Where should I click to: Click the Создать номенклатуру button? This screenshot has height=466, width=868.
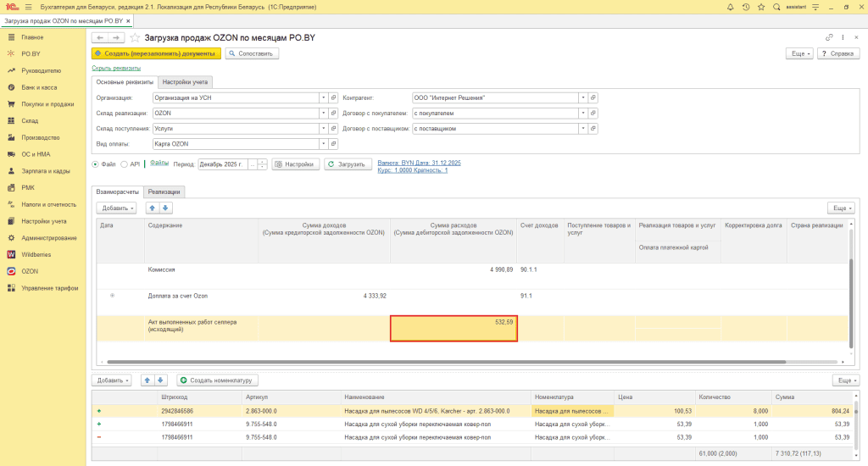[x=218, y=380]
